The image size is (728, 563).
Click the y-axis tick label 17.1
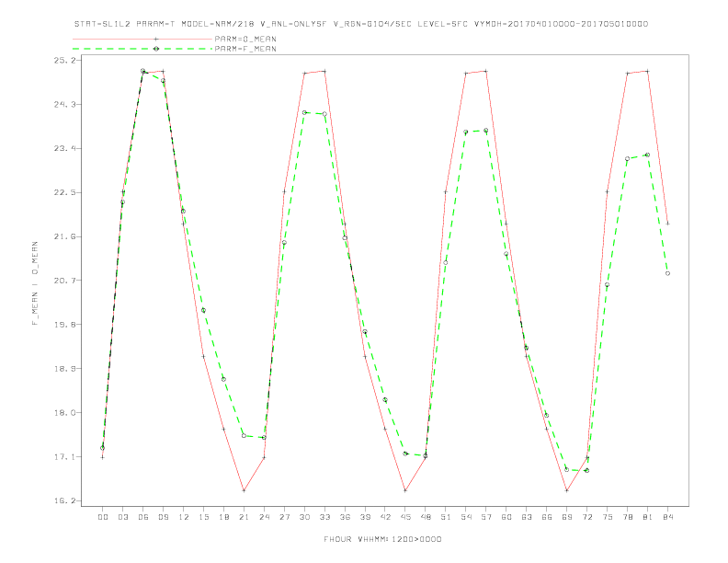click(64, 457)
